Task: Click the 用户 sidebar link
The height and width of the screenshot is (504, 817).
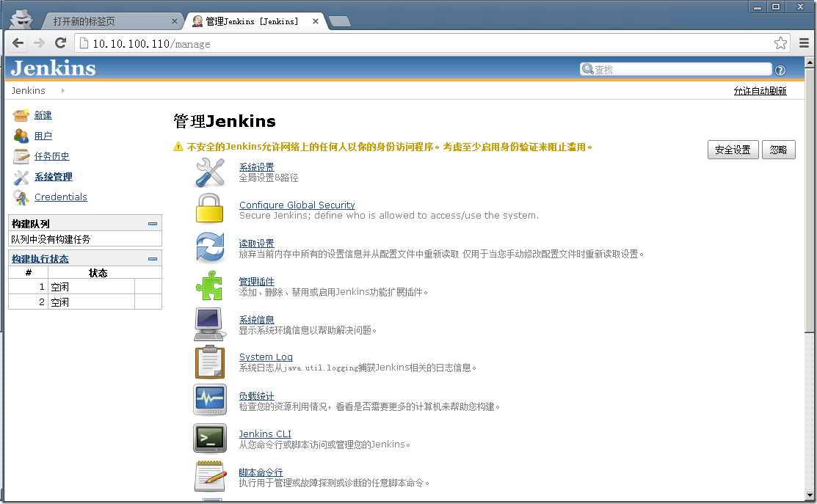Action: (43, 136)
